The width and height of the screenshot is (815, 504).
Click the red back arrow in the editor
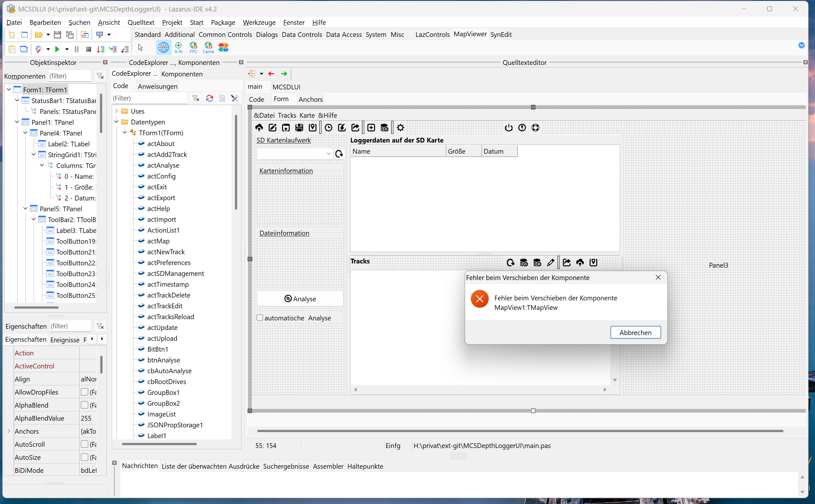tap(271, 74)
